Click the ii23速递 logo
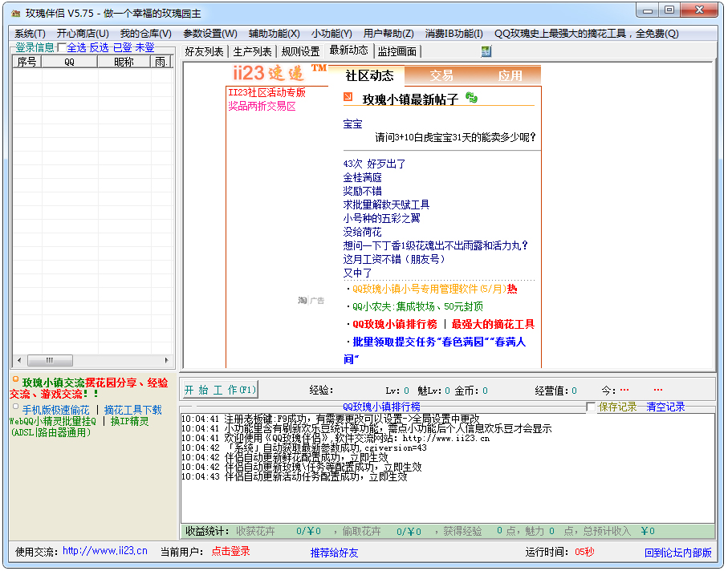 pyautogui.click(x=268, y=73)
